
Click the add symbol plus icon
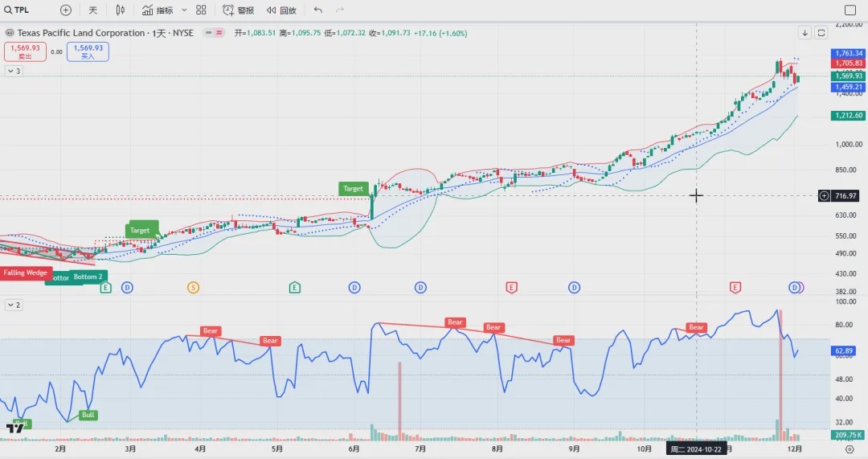pyautogui.click(x=66, y=10)
